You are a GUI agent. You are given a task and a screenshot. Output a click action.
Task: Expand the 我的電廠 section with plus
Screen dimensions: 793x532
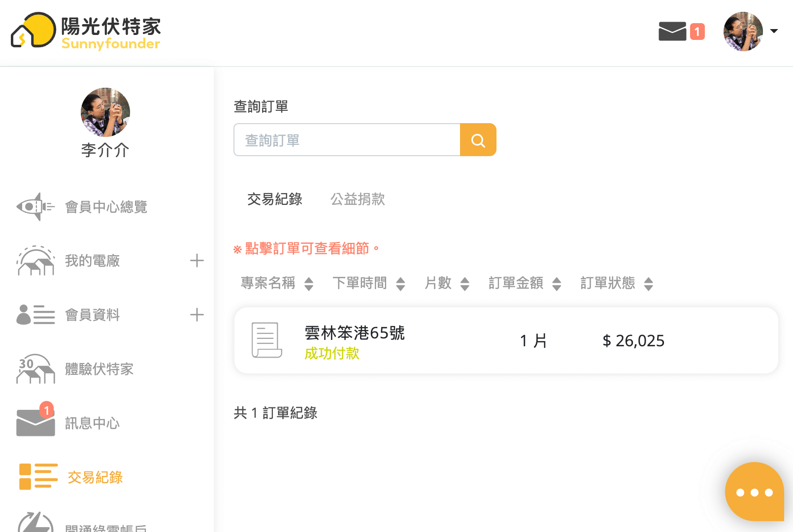point(197,261)
